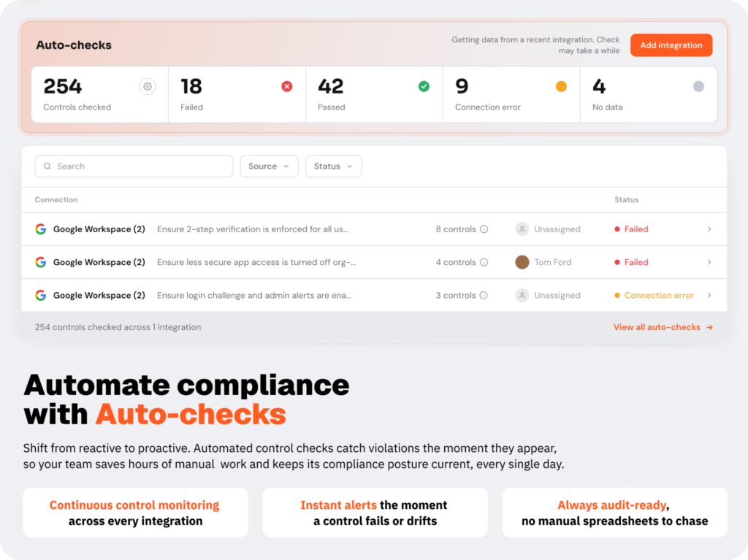The width and height of the screenshot is (748, 560).
Task: Click the '4 controls' label
Action: pyautogui.click(x=456, y=262)
